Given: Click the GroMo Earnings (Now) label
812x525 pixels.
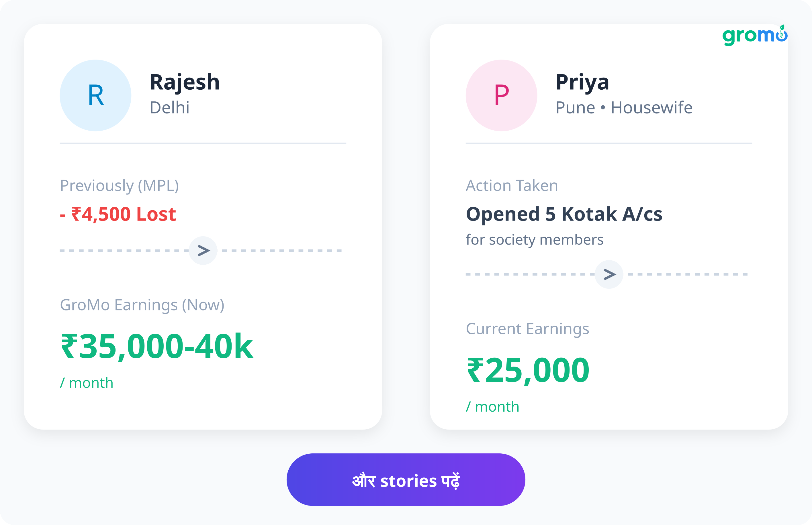Looking at the screenshot, I should [142, 305].
